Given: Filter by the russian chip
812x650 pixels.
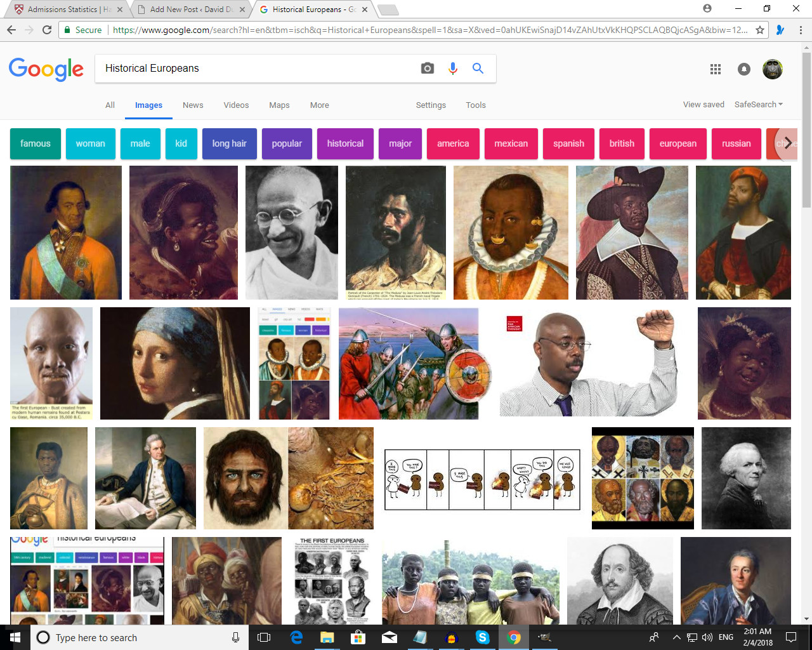Looking at the screenshot, I should (736, 143).
